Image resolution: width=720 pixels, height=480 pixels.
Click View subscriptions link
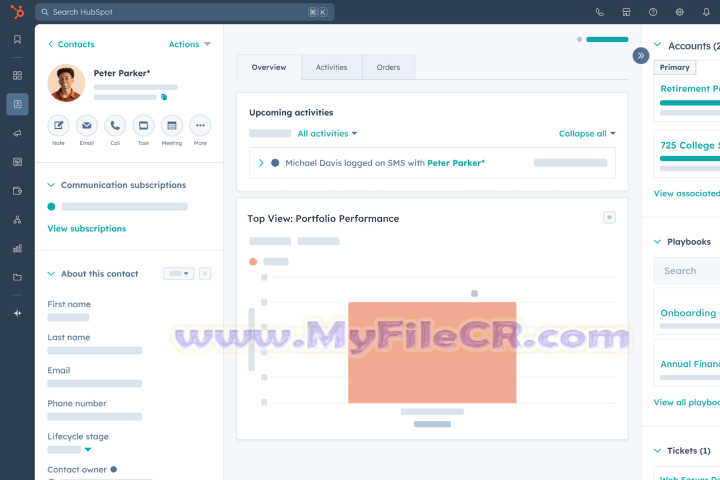pyautogui.click(x=87, y=228)
